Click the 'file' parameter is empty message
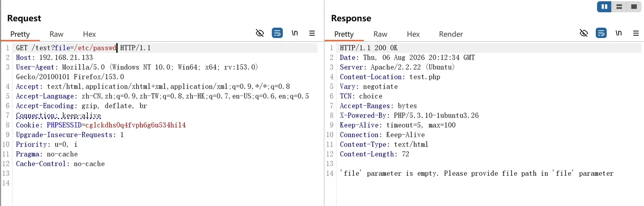The image size is (644, 206). [x=477, y=174]
